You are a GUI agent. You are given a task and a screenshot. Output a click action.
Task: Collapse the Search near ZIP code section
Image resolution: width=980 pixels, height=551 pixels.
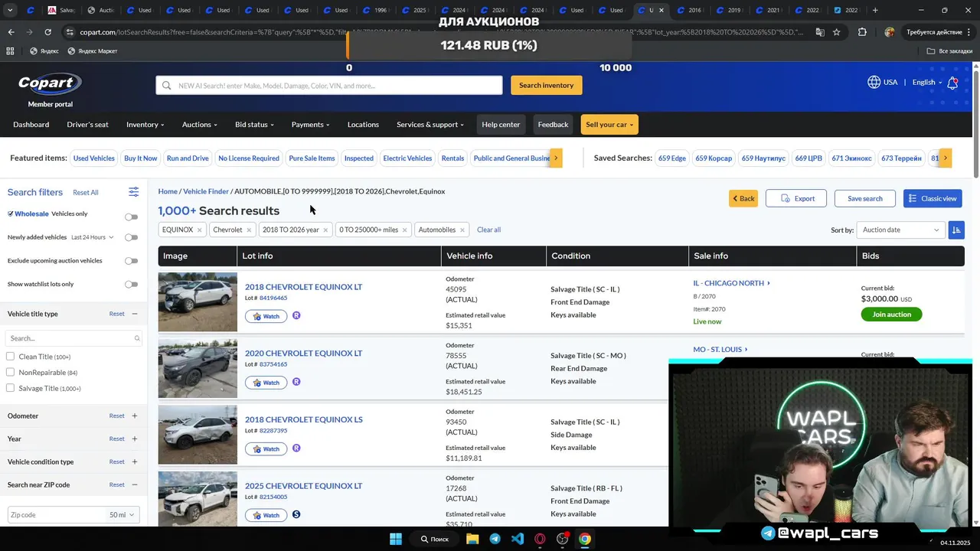(x=135, y=484)
